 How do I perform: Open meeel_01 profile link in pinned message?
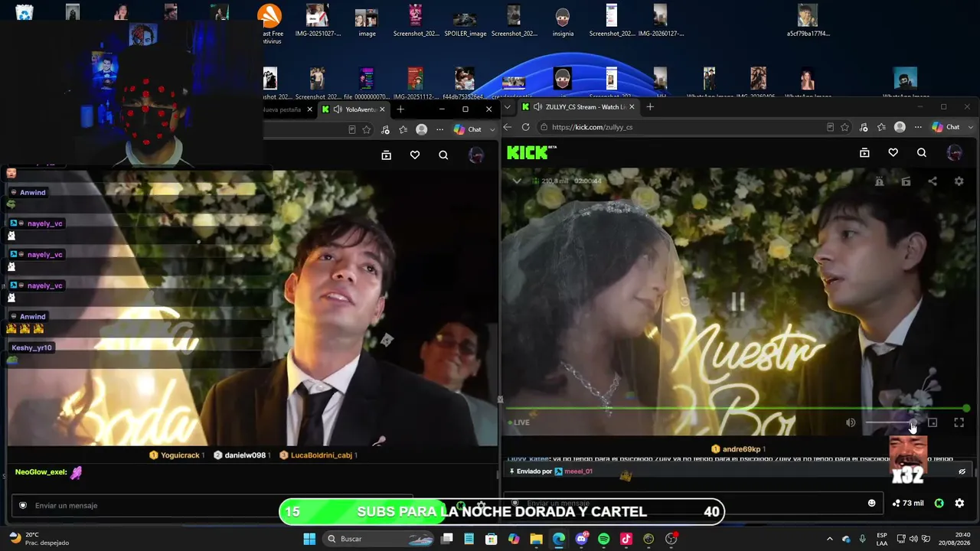coord(578,471)
